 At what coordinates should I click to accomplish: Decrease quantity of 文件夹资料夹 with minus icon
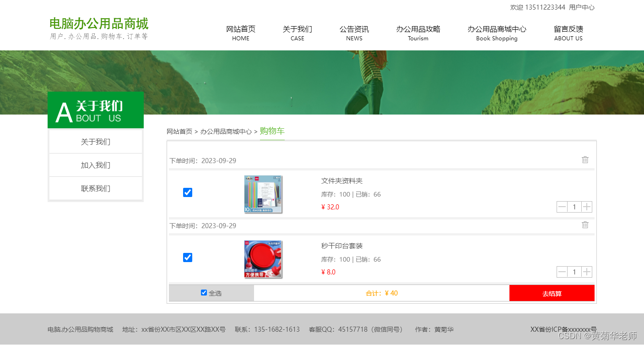562,207
